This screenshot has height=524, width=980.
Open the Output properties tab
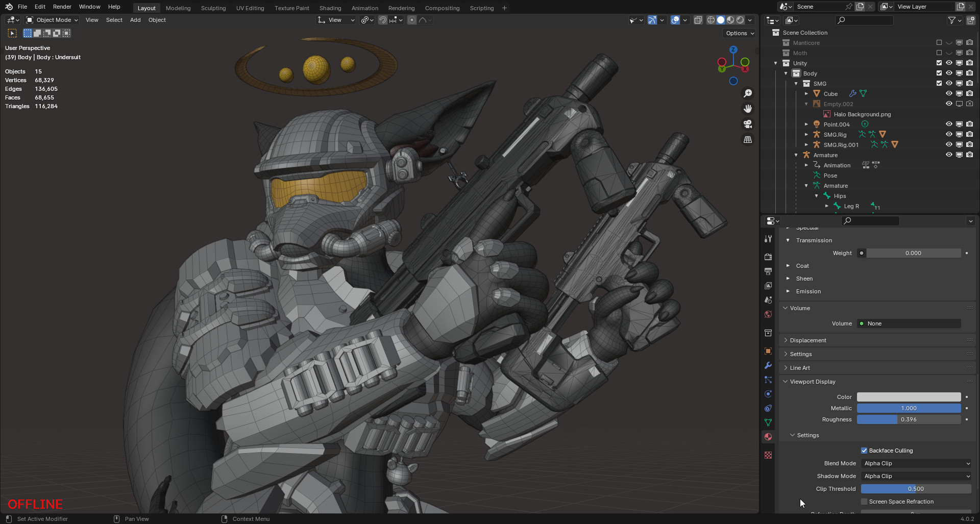pos(768,271)
